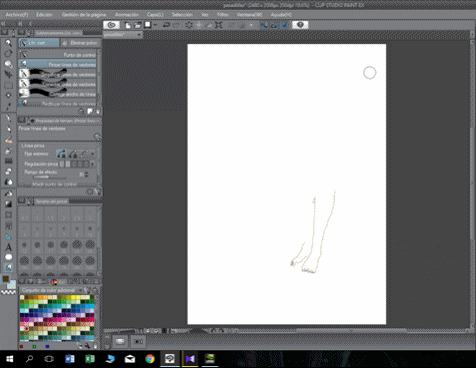Choose Corregir ancho de línea sub tool

(x=57, y=94)
